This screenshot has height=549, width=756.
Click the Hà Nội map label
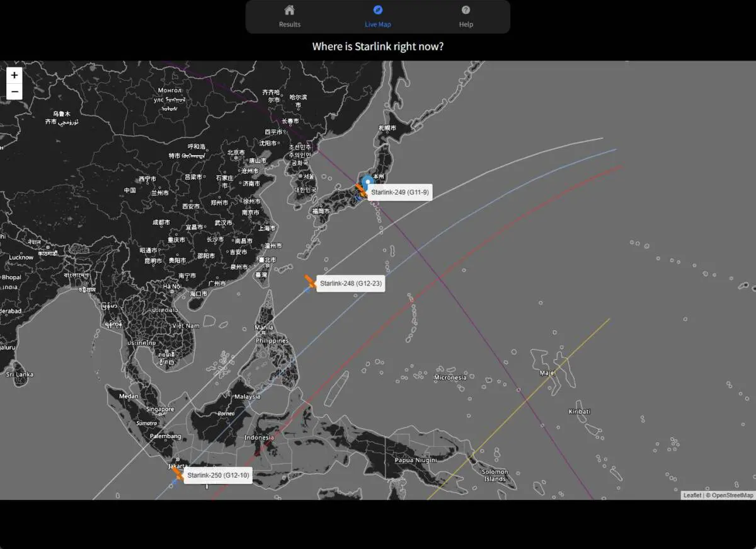(x=172, y=286)
